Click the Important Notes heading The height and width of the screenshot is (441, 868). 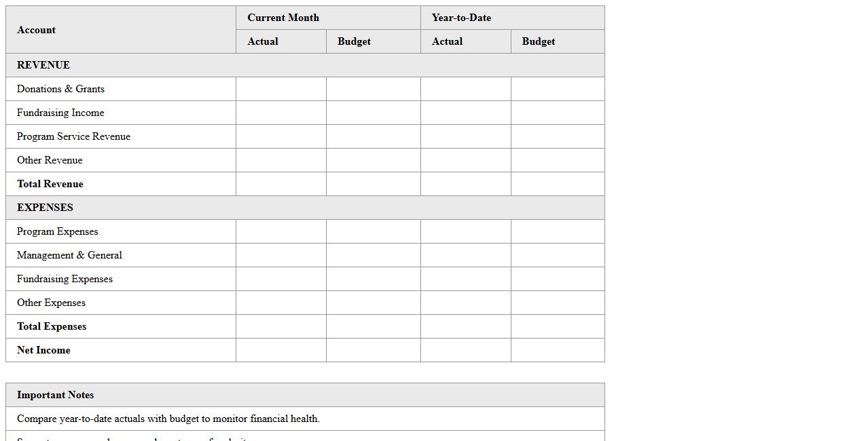56,395
